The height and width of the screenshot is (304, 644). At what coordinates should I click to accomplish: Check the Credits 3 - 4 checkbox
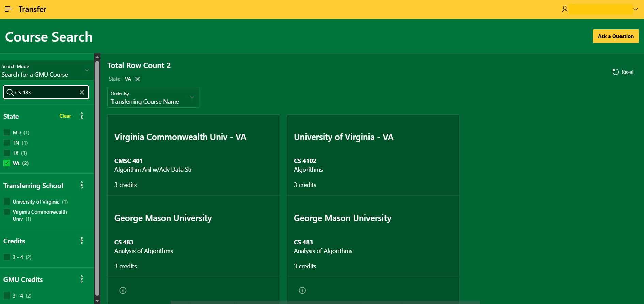7,257
